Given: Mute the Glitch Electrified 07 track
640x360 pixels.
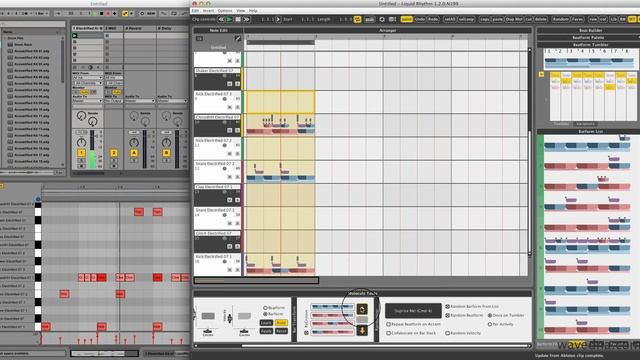Looking at the screenshot, I should (230, 247).
